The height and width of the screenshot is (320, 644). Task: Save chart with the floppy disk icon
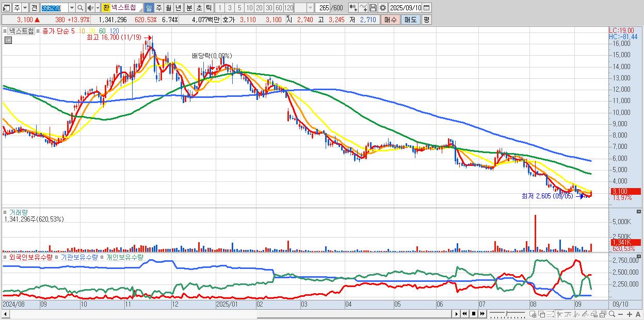373,8
